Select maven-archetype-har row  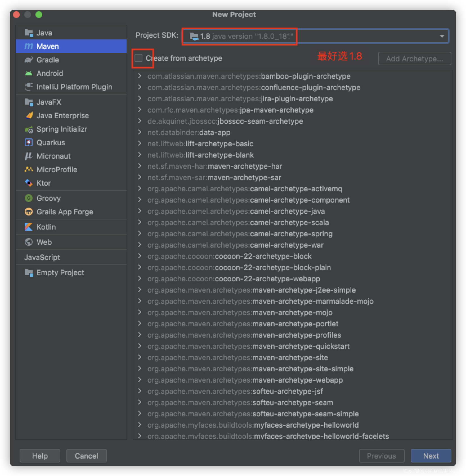point(293,166)
